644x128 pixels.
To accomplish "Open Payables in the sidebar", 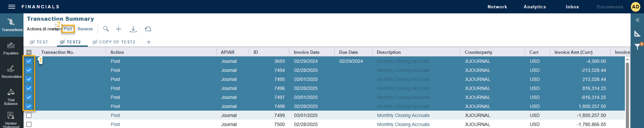I will tap(11, 48).
